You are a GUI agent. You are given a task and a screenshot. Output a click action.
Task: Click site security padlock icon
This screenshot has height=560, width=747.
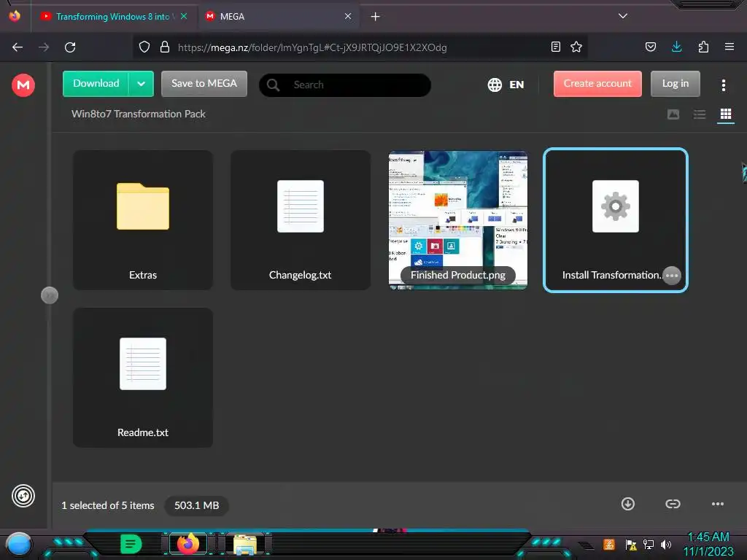click(165, 47)
